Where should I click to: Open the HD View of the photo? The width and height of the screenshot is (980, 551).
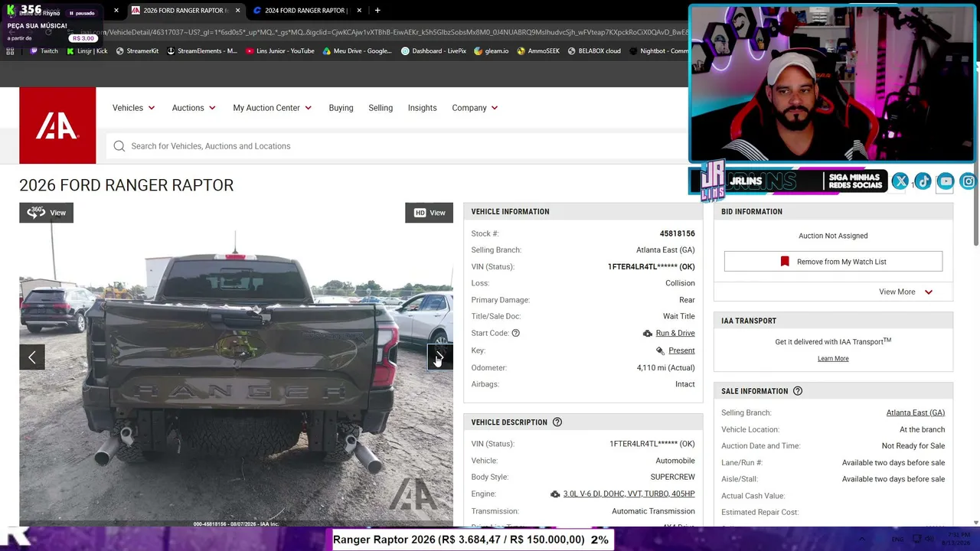click(x=429, y=213)
